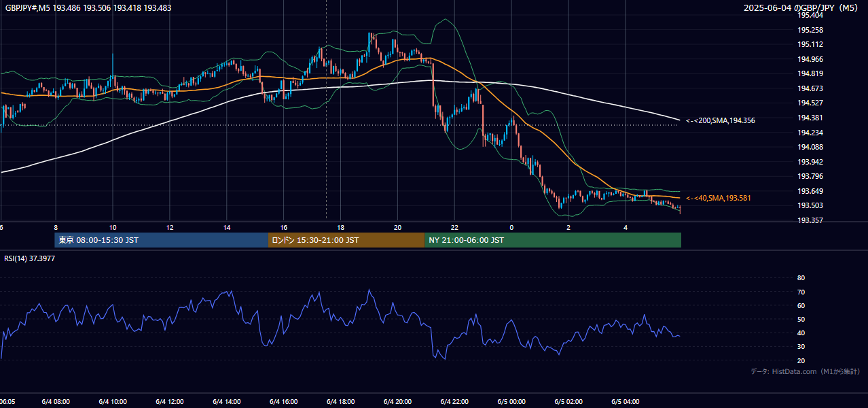Click the '<-<200,SMA,194.356' indicator label
The width and height of the screenshot is (868, 408).
click(x=720, y=120)
